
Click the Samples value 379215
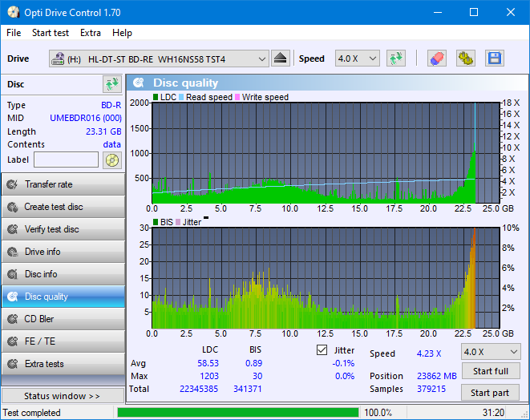pyautogui.click(x=431, y=389)
